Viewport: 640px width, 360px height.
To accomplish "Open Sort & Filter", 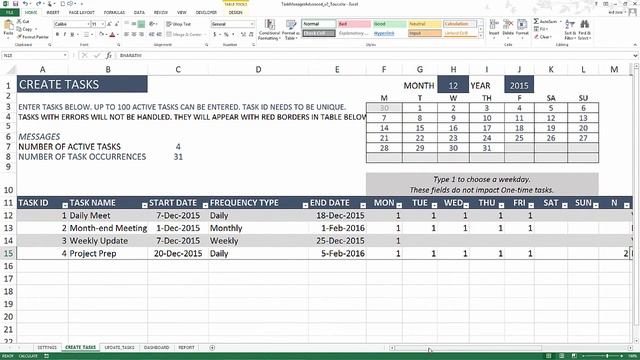I will [x=570, y=29].
